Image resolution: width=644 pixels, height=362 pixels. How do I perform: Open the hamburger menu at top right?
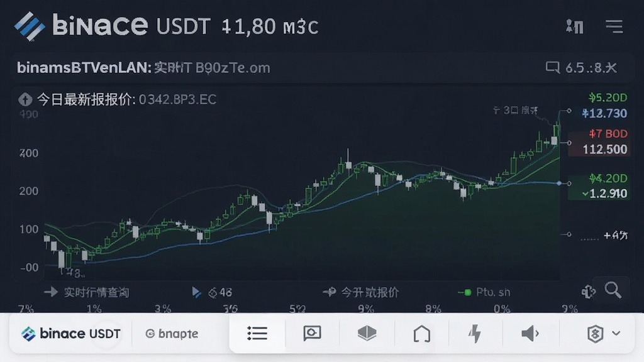(614, 26)
